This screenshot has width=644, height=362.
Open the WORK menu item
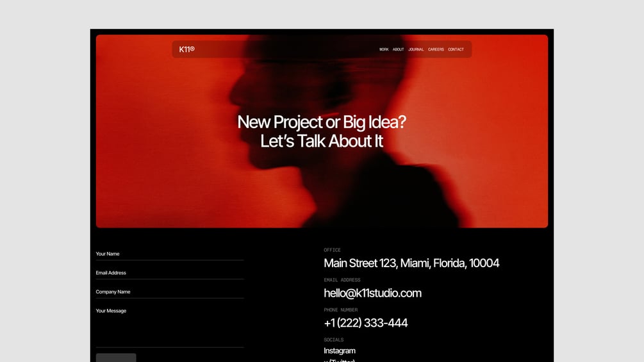click(384, 49)
